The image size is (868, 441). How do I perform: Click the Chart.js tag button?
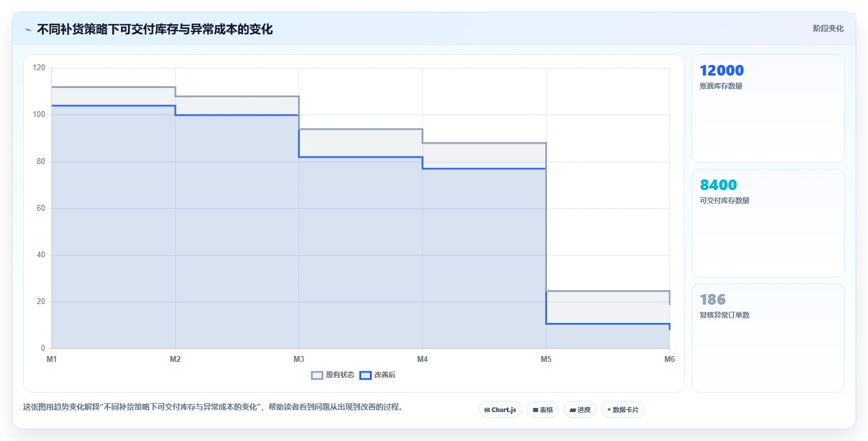point(500,410)
